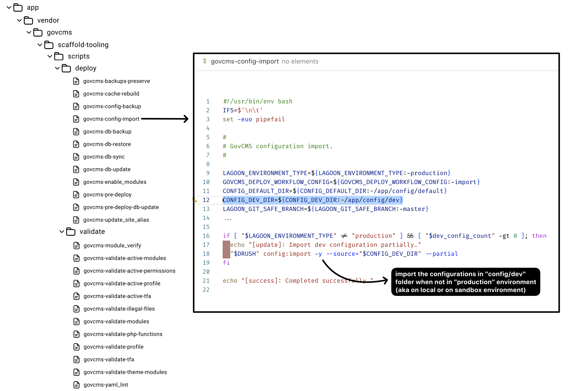Click line number 16 in gutter
This screenshot has width=588, height=391.
[206, 236]
